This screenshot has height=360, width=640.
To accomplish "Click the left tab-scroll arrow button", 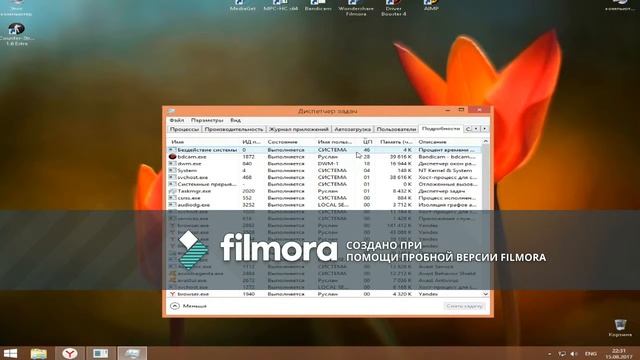I will [x=476, y=129].
